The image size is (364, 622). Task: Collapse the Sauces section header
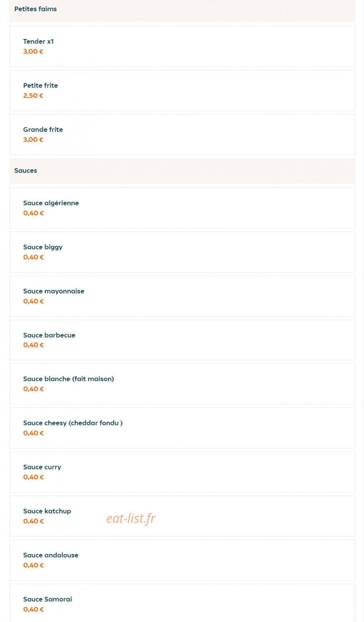(182, 171)
